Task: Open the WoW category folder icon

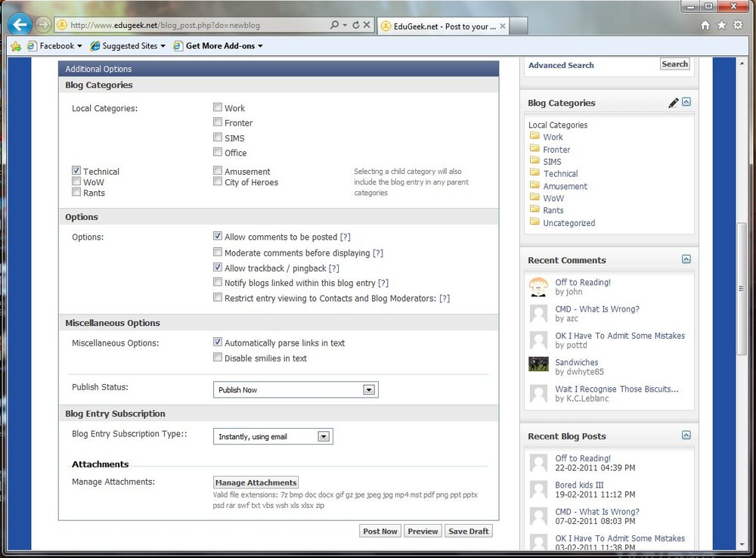Action: [534, 197]
